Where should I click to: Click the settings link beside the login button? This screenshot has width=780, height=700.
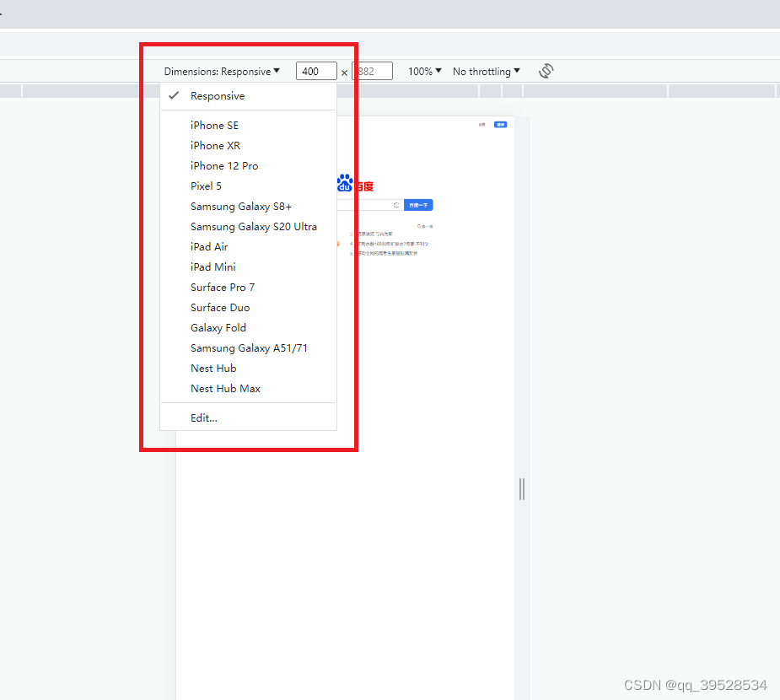pos(482,124)
